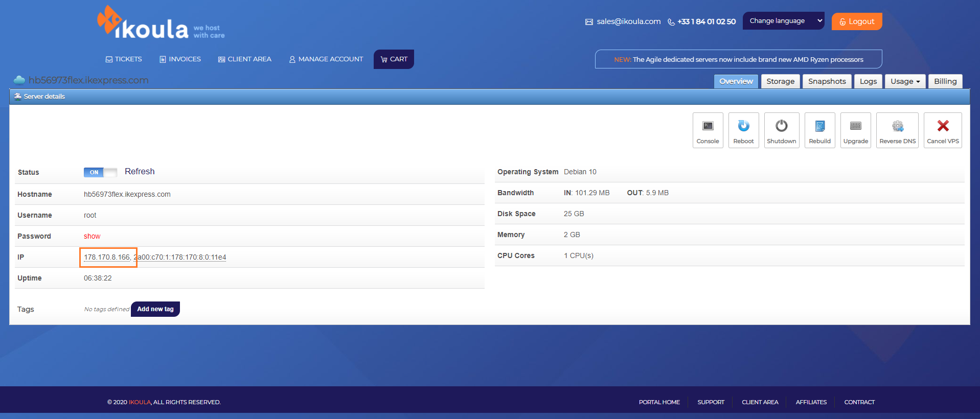This screenshot has width=980, height=419.
Task: Click the Add new tag button
Action: tap(155, 309)
